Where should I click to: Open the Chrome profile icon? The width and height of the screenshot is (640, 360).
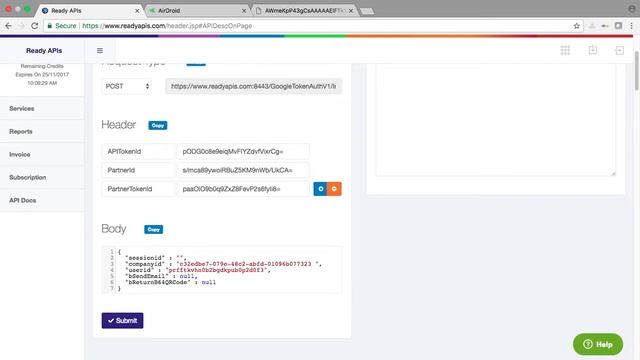click(x=631, y=9)
